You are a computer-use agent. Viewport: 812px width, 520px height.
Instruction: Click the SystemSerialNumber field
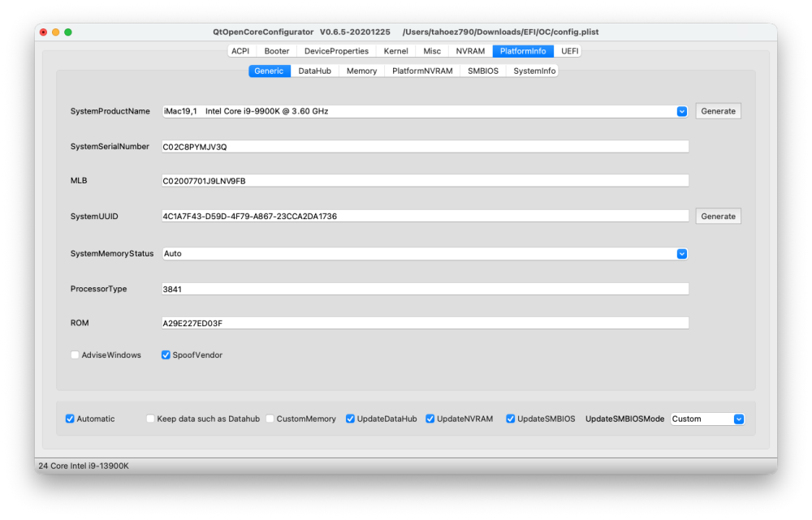tap(425, 147)
